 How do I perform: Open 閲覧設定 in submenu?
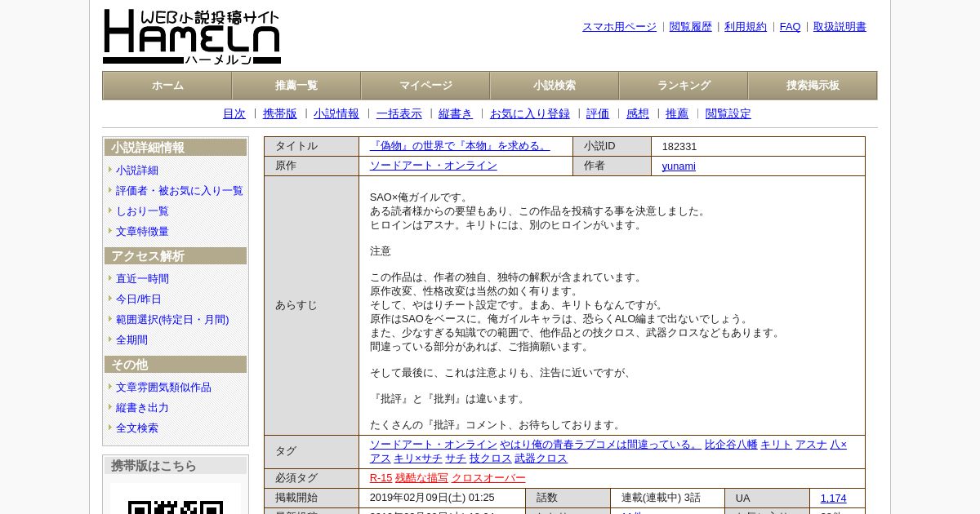pos(728,114)
